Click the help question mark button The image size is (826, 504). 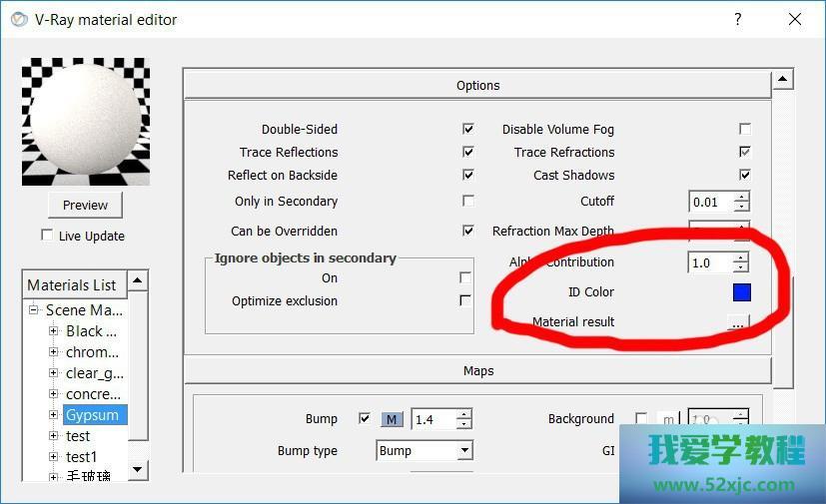point(737,19)
